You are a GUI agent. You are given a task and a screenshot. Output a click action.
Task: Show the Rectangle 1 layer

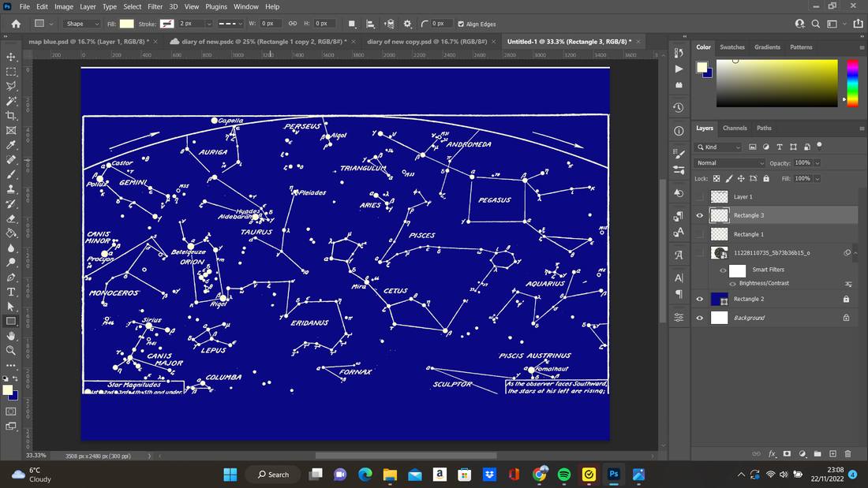tap(700, 234)
